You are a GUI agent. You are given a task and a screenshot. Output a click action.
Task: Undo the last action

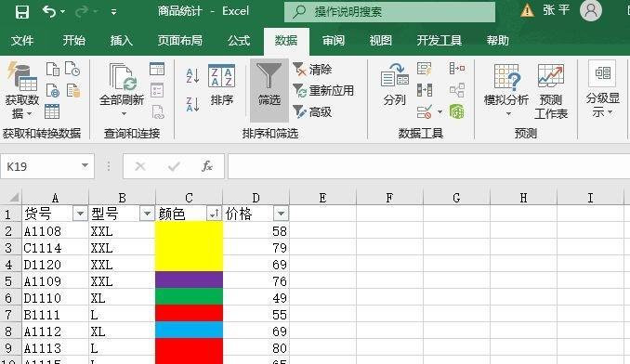48,12
